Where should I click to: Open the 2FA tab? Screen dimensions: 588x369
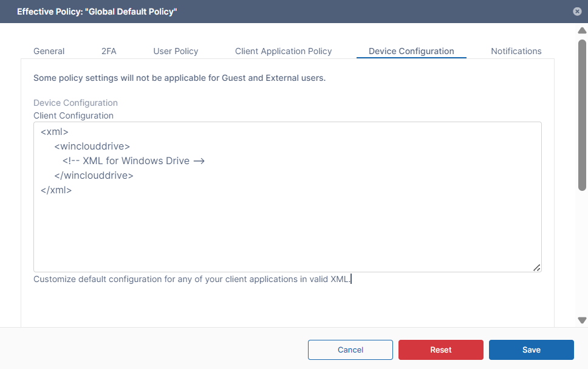pyautogui.click(x=109, y=51)
